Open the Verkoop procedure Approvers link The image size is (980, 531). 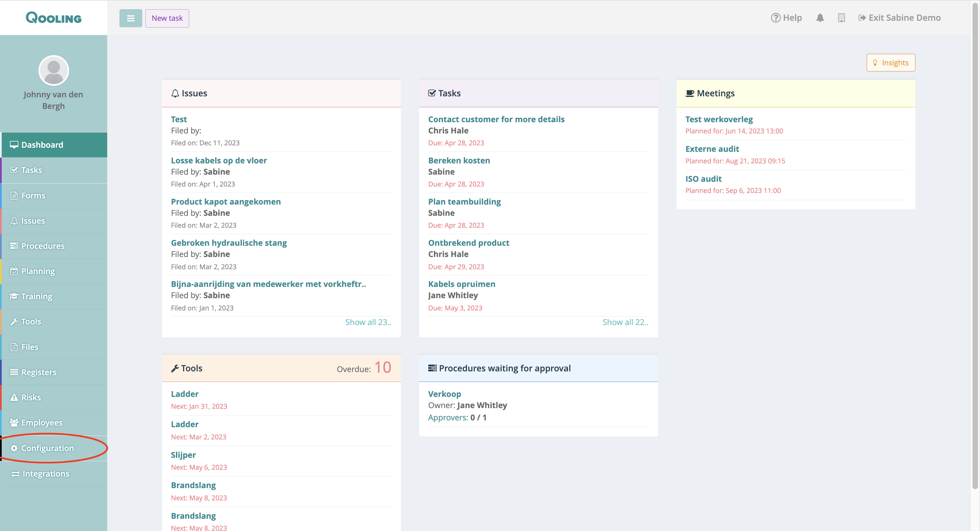pos(448,417)
